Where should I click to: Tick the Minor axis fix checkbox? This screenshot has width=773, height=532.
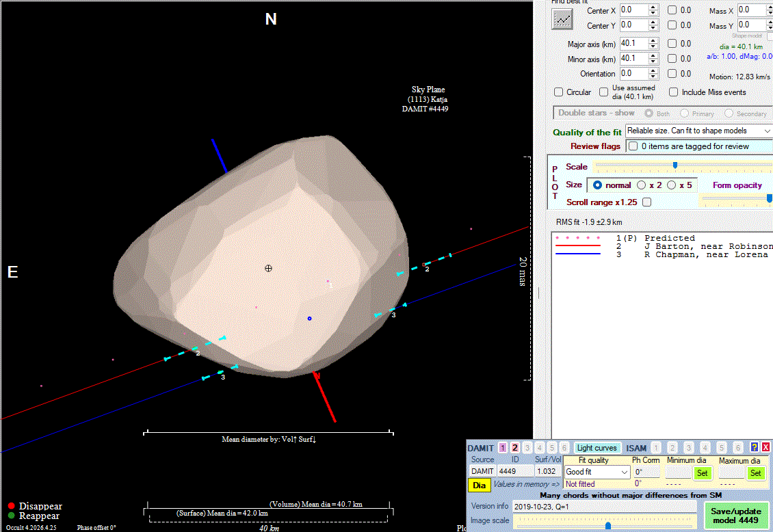pyautogui.click(x=672, y=59)
